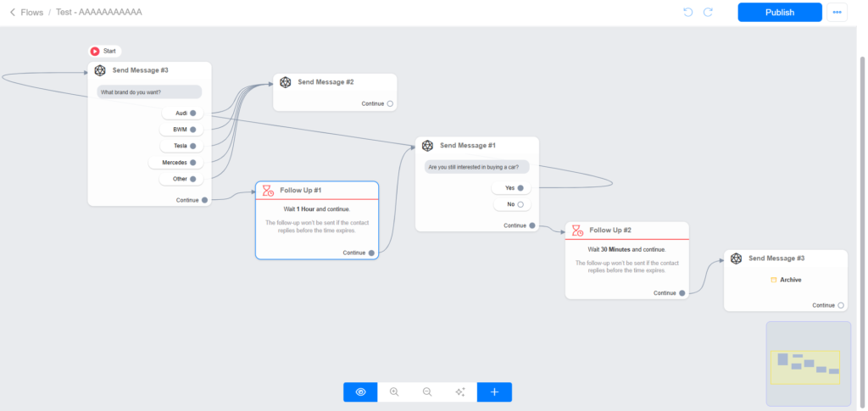The height and width of the screenshot is (411, 868).
Task: Click the Send Message #2 node icon
Action: point(286,82)
